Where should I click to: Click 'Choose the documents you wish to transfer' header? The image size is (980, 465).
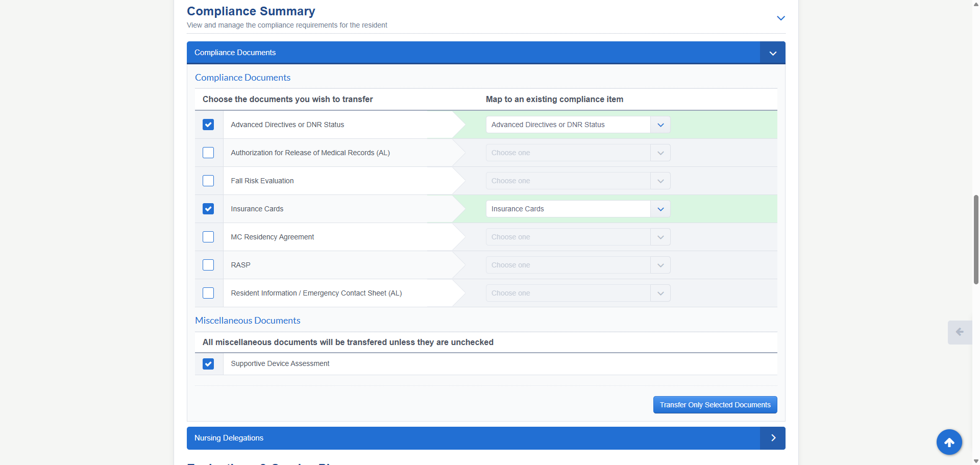pyautogui.click(x=288, y=99)
